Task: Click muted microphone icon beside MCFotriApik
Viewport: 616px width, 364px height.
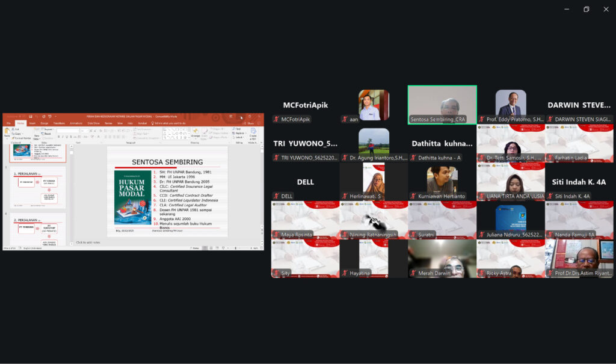Action: [x=276, y=119]
